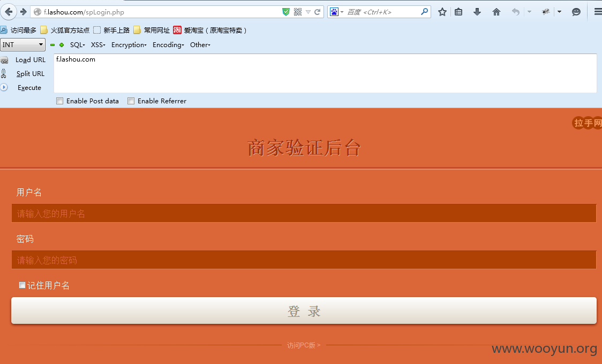Click the green minus icon in HackBar

pos(52,45)
